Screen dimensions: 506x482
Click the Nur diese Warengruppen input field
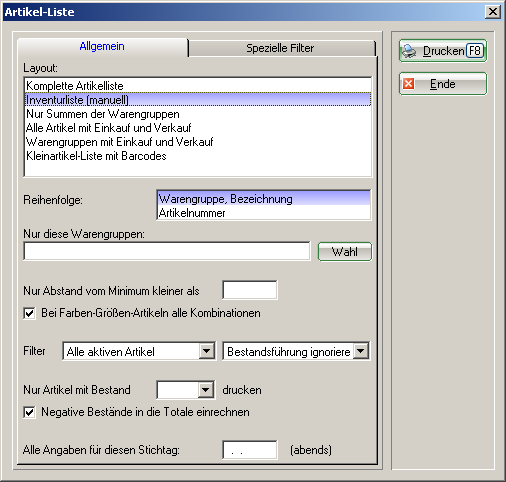tap(167, 251)
